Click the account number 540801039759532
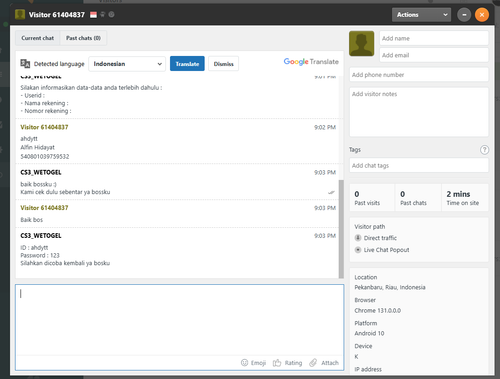The height and width of the screenshot is (379, 500). pos(45,156)
